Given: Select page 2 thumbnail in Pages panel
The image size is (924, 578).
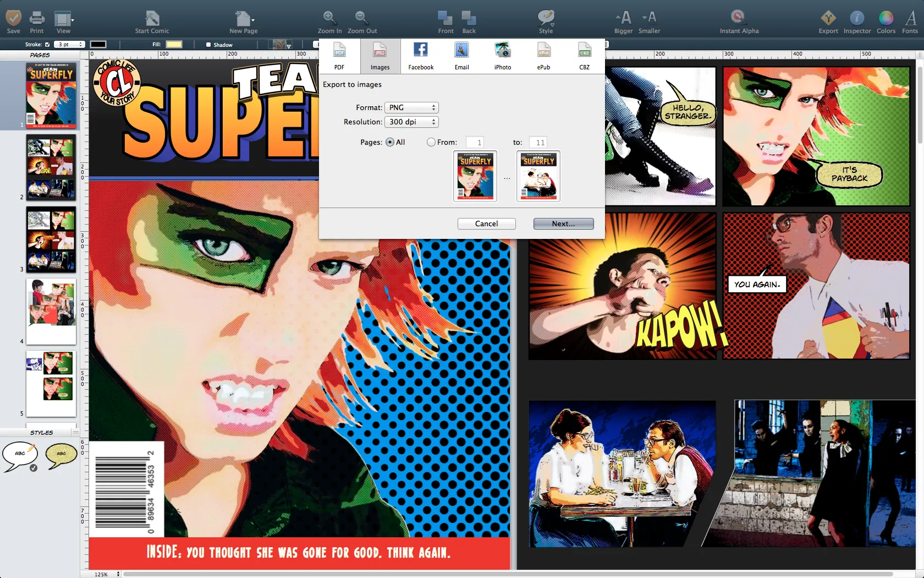Looking at the screenshot, I should pyautogui.click(x=51, y=168).
